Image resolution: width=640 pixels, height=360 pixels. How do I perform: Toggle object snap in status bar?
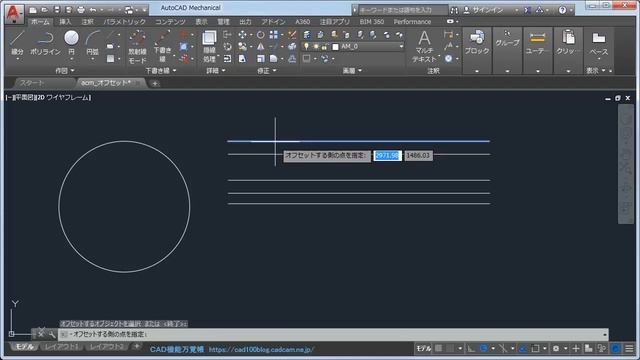[535, 348]
